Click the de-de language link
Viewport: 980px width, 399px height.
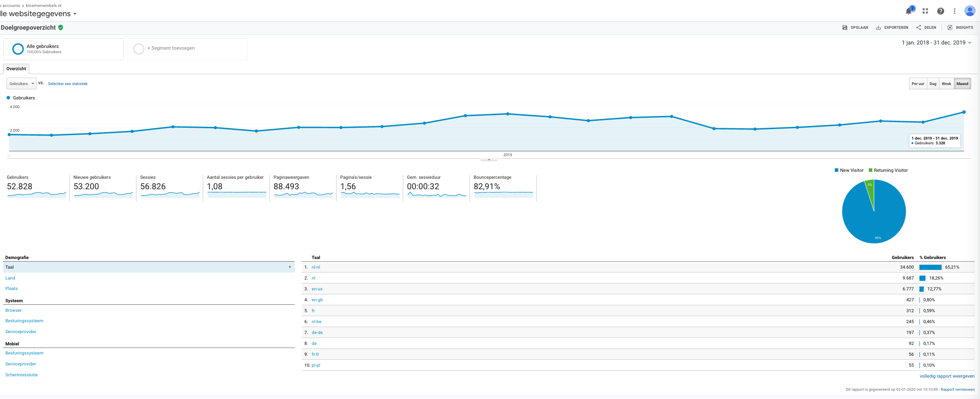[x=317, y=332]
